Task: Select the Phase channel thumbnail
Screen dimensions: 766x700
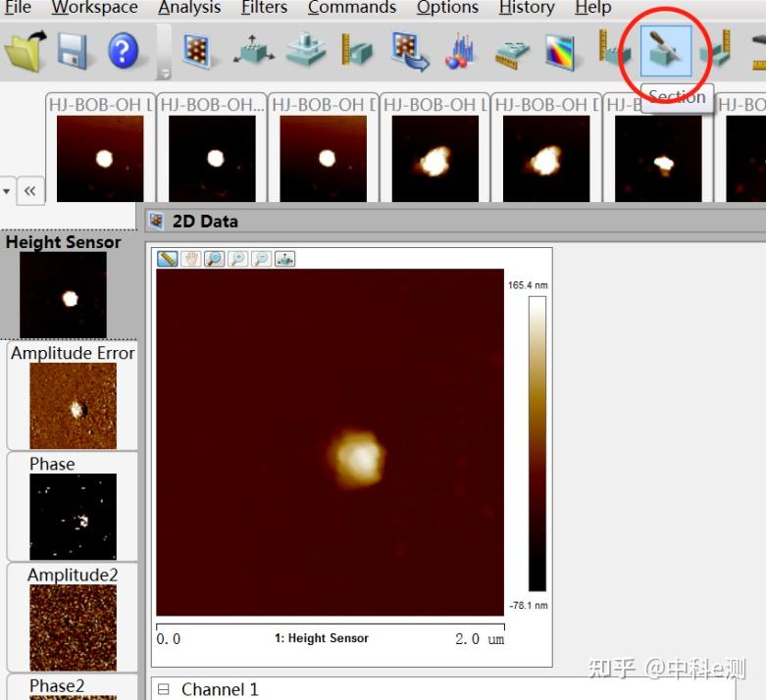Action: click(x=73, y=517)
